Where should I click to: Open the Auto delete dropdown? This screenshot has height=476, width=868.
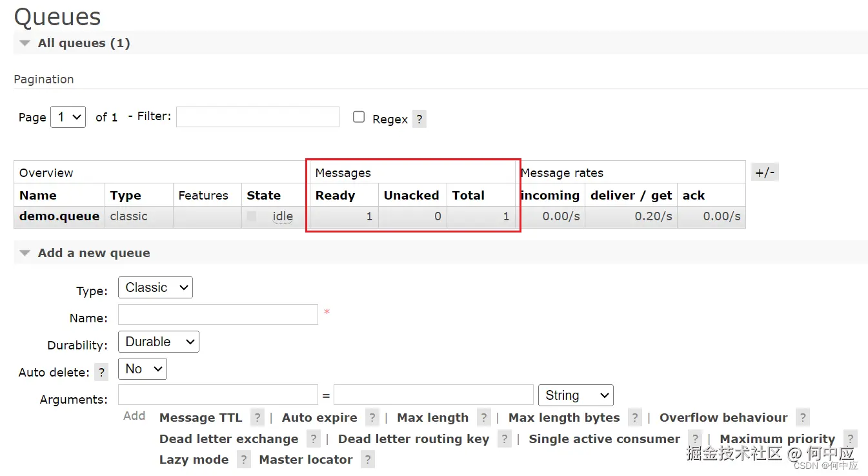pos(143,369)
